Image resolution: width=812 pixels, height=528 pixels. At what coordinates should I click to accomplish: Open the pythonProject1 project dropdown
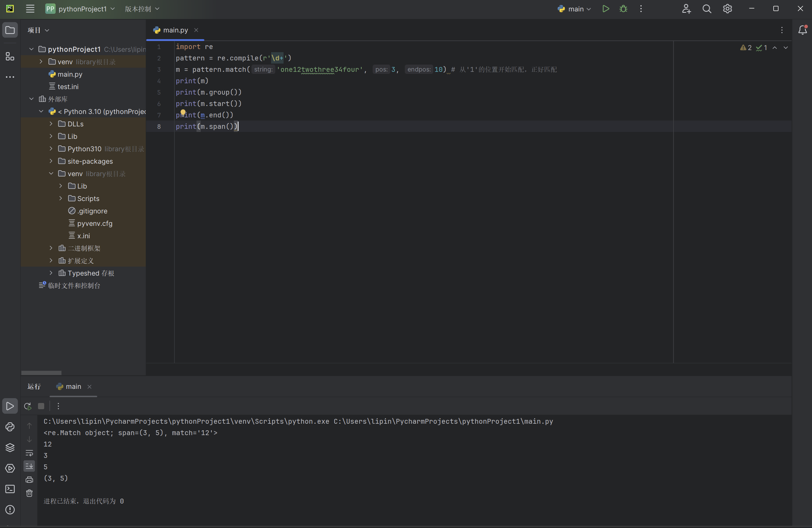coord(80,9)
